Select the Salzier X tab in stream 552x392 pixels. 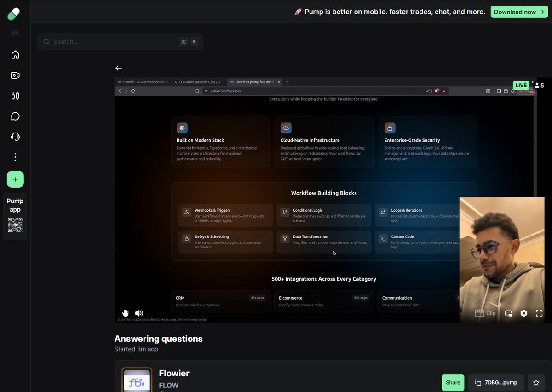coord(198,82)
